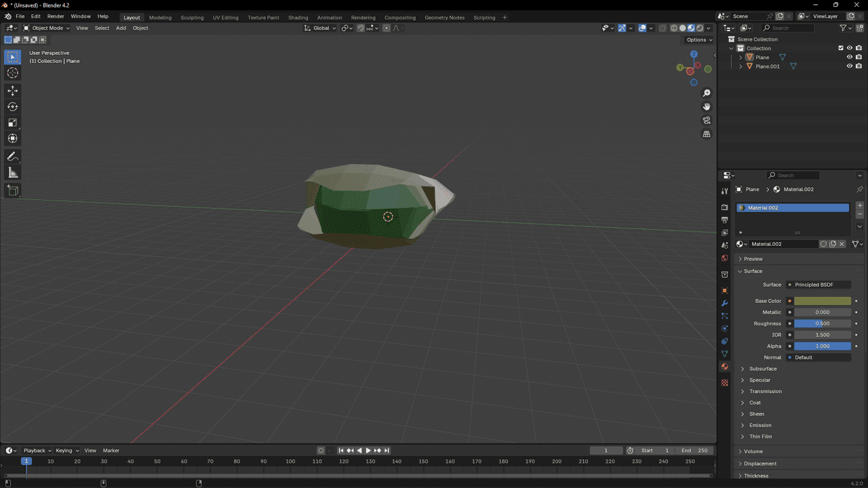Click the Options button in viewport
The width and height of the screenshot is (868, 488).
699,40
